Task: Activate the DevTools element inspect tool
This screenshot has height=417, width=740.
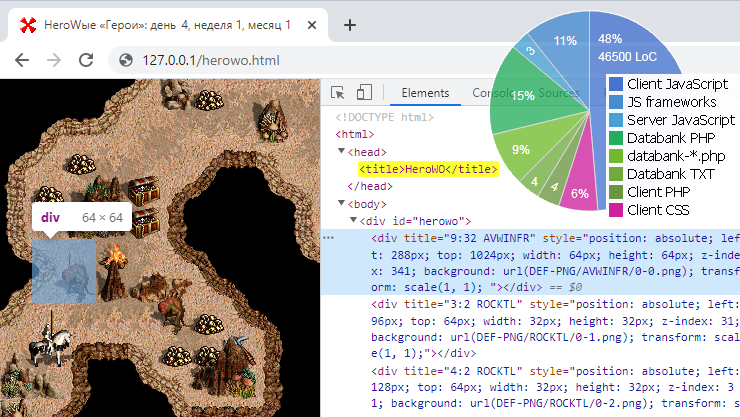Action: click(x=337, y=92)
